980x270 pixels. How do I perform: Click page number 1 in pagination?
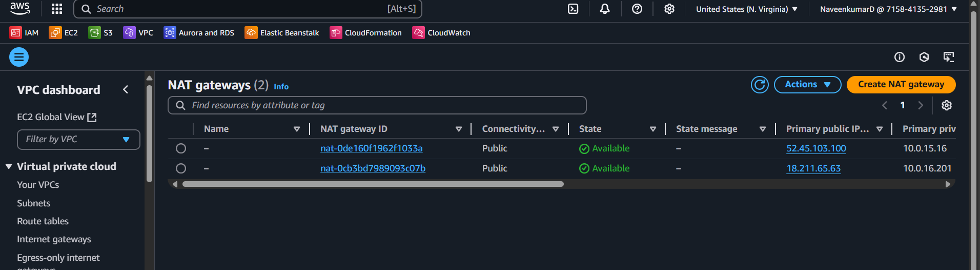click(x=903, y=105)
